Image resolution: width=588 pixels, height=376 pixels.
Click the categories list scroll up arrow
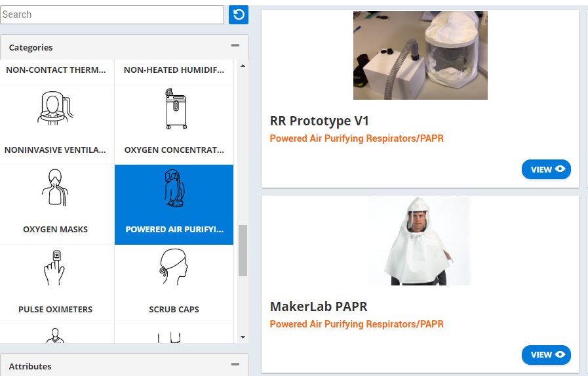[x=243, y=66]
